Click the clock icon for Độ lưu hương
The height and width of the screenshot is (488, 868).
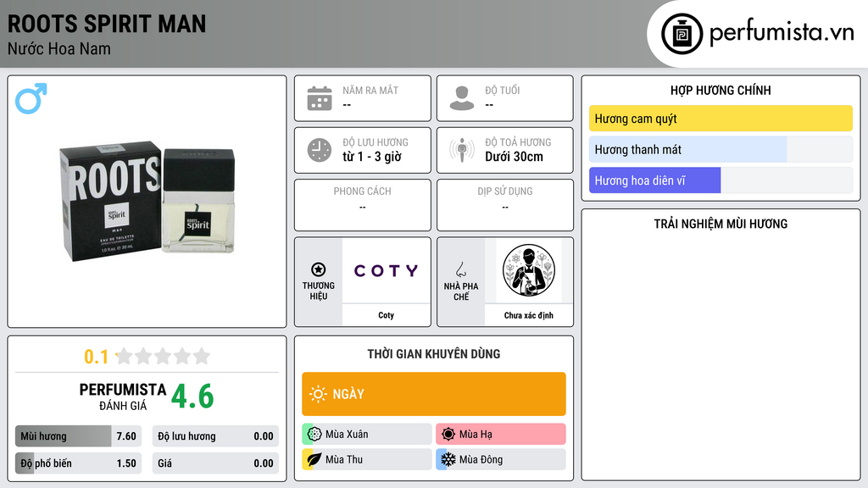click(320, 150)
